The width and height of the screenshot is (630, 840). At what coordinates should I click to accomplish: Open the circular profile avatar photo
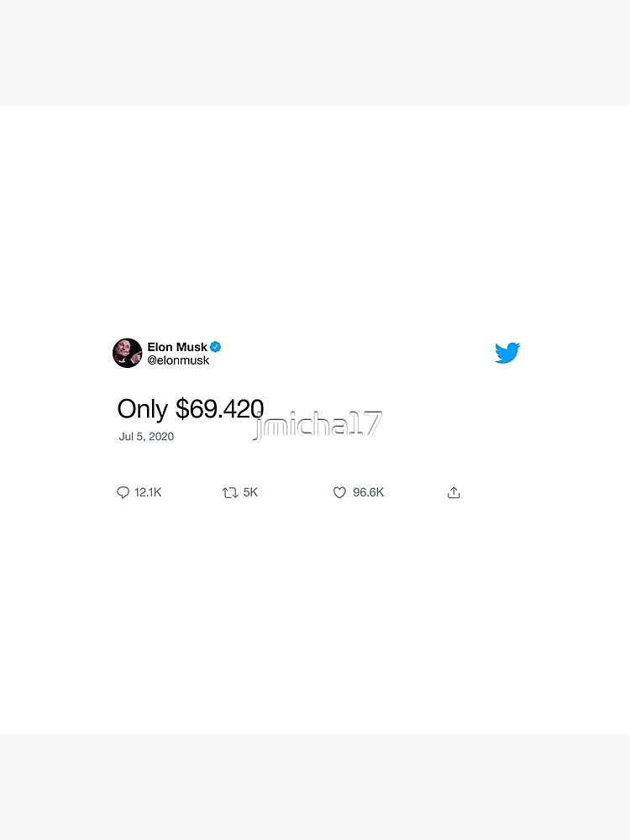click(x=127, y=353)
